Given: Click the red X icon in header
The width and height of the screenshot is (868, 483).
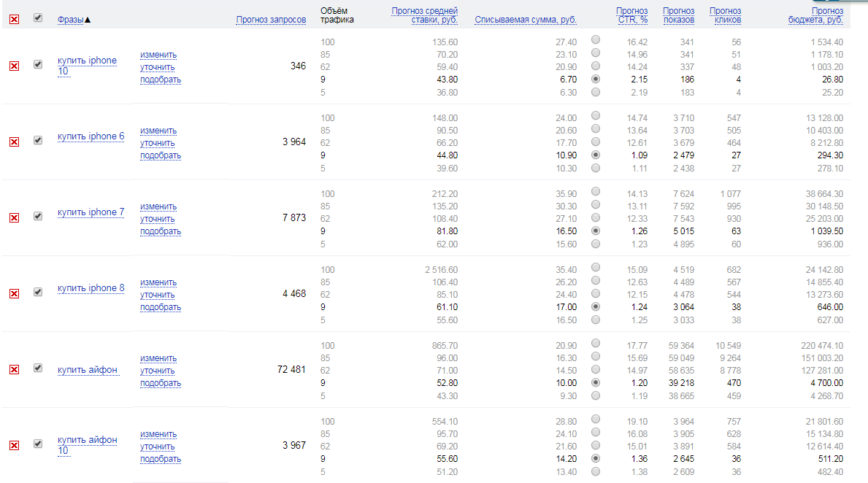Looking at the screenshot, I should (14, 20).
